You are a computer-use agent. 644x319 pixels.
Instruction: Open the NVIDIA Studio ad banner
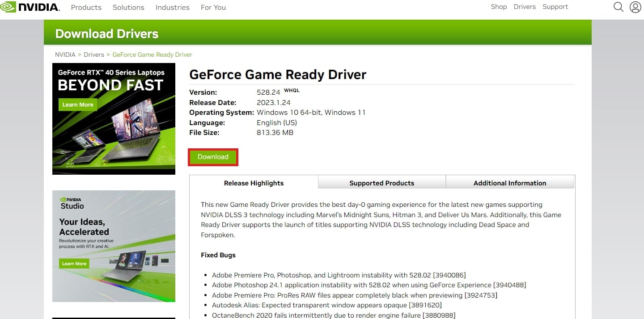click(x=114, y=246)
